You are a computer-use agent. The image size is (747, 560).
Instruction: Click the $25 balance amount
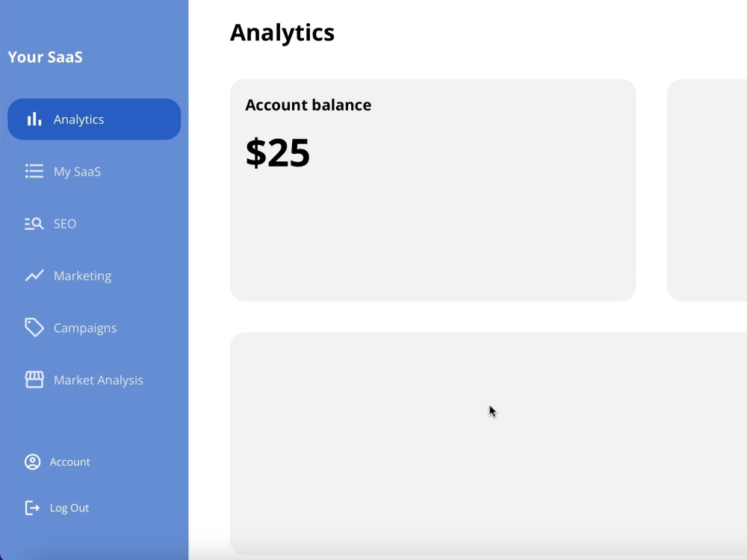[x=277, y=153]
